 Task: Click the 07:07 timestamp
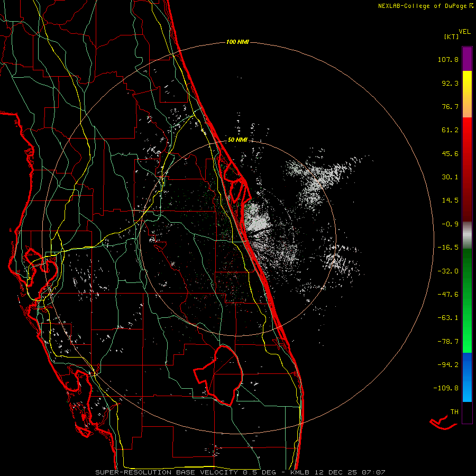(x=374, y=472)
